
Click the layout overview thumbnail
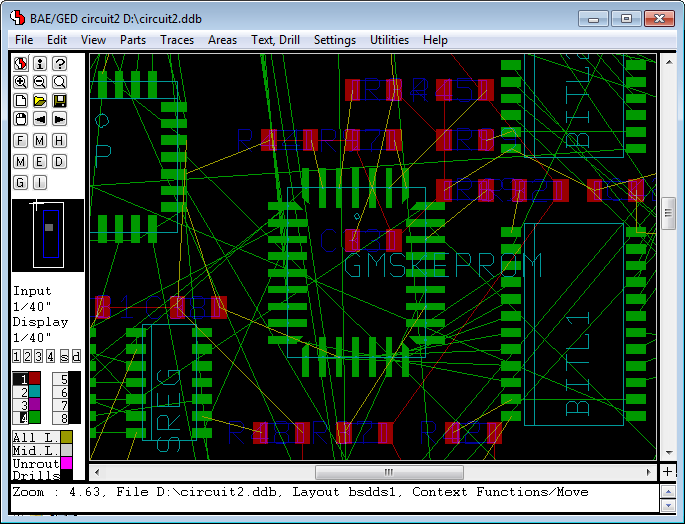(47, 236)
